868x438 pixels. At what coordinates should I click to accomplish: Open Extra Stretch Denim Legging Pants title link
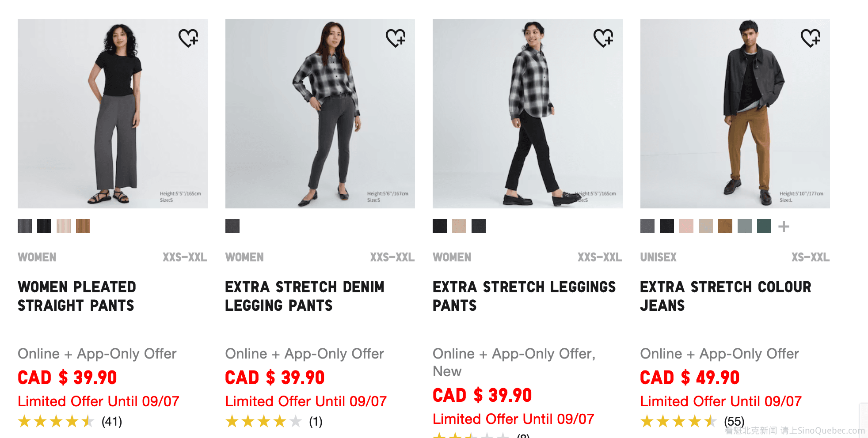coord(305,296)
